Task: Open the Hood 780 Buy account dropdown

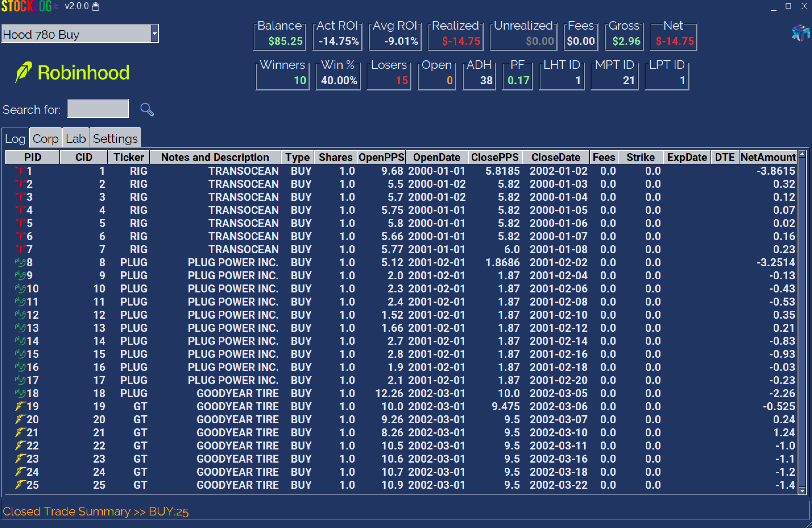Action: click(155, 34)
